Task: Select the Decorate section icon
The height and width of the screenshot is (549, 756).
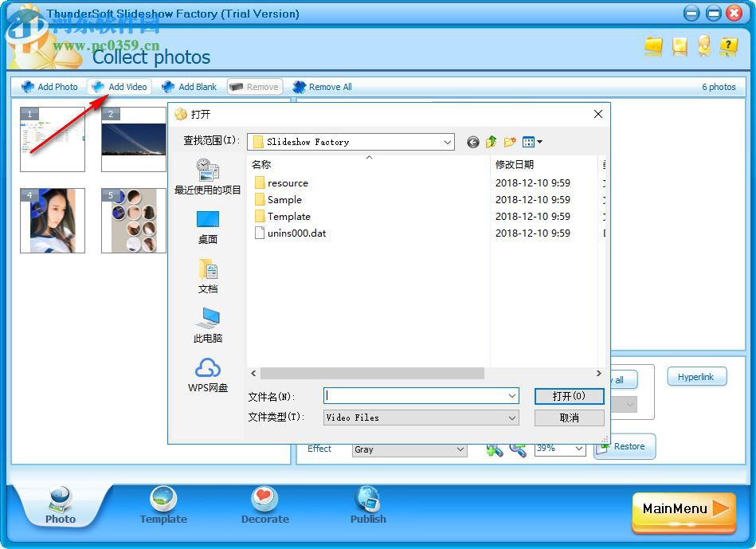Action: [264, 498]
